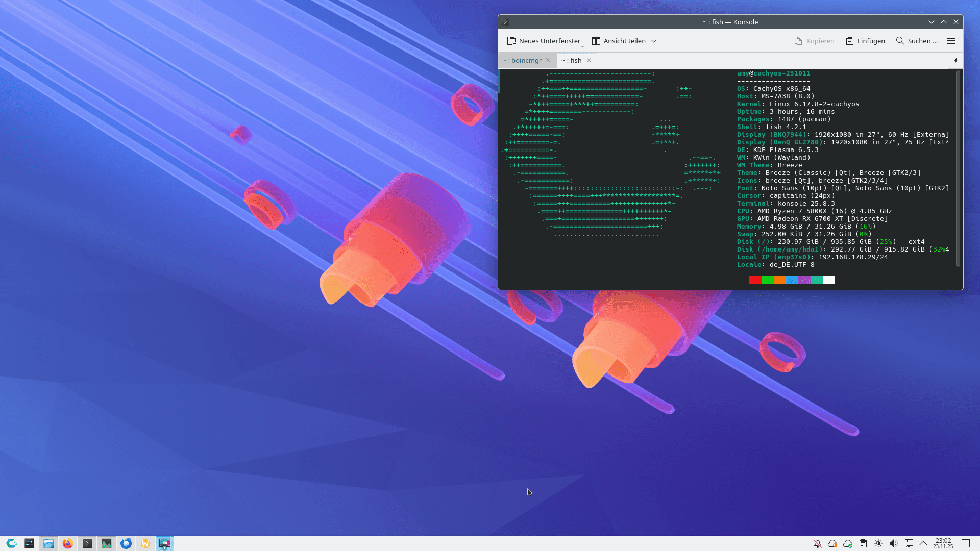The width and height of the screenshot is (980, 551).
Task: Click the new tab plus icon at the tab bar's right
Action: tap(956, 60)
